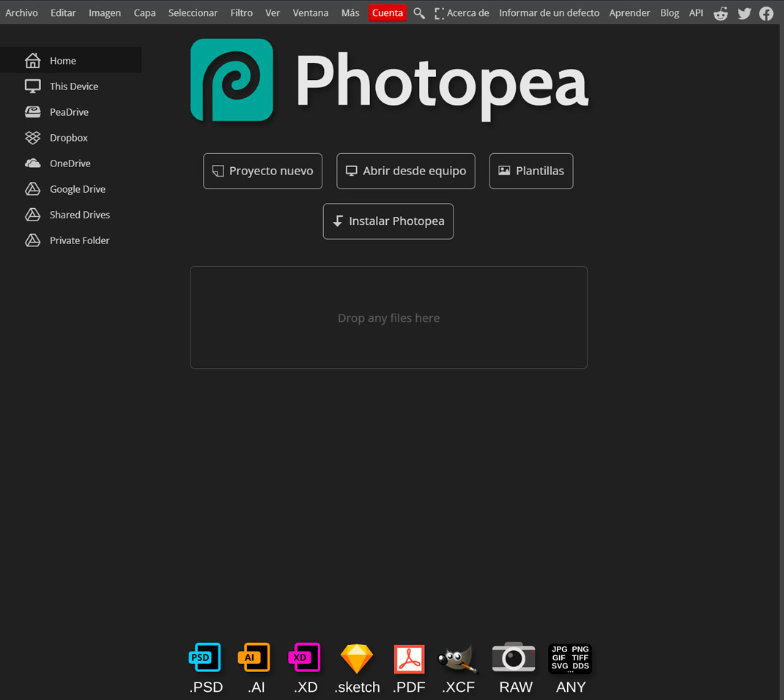Open the Blog link
The image size is (784, 700).
670,13
